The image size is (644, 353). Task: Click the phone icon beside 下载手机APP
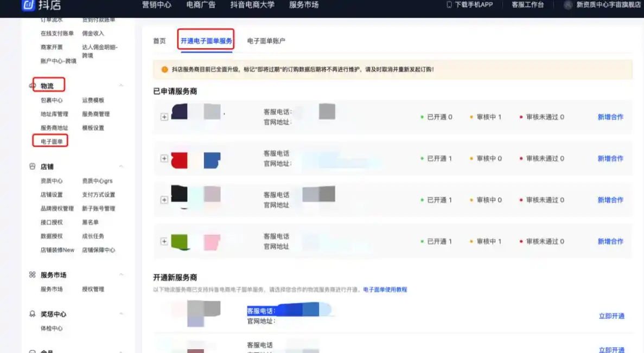coord(449,5)
